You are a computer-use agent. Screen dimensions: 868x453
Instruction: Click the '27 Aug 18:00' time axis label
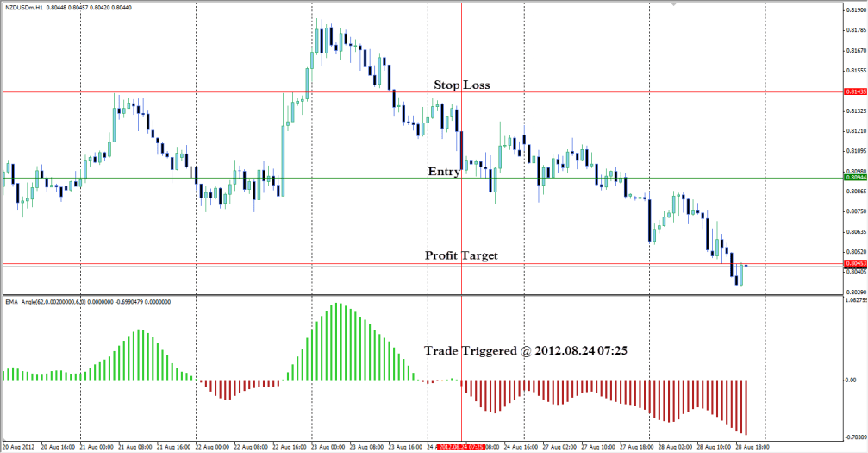(637, 447)
